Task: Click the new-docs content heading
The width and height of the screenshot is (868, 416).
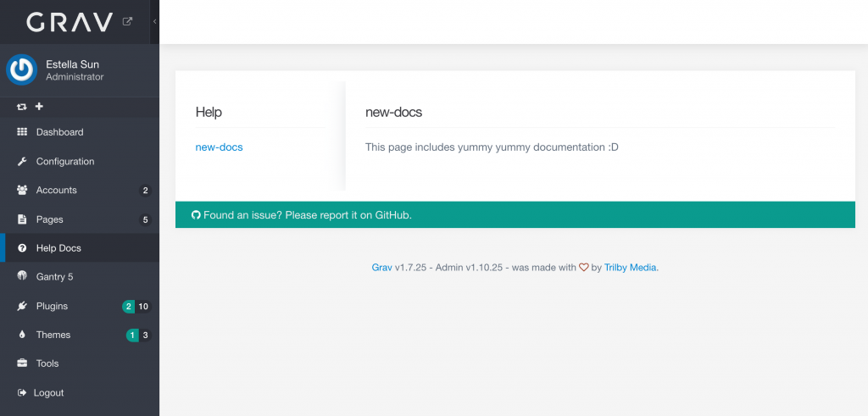Action: 393,113
